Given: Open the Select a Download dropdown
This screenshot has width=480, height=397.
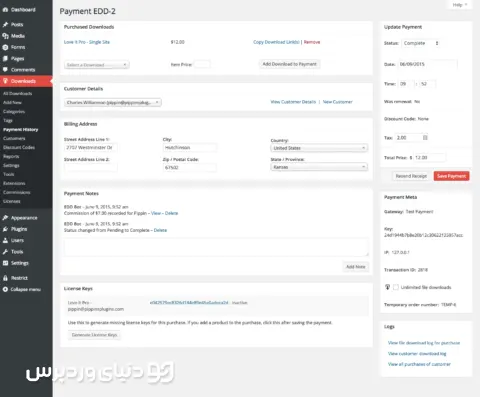Looking at the screenshot, I should (97, 65).
